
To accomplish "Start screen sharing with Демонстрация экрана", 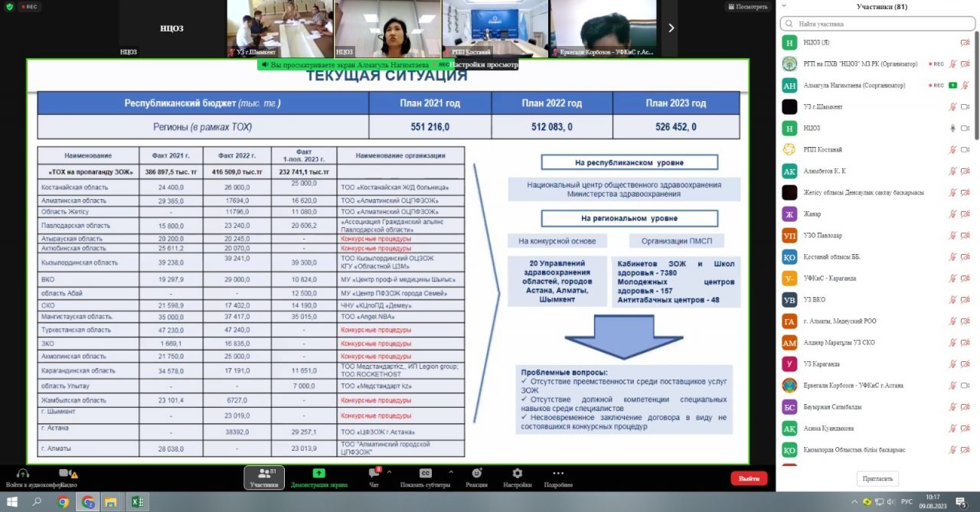I will [x=318, y=478].
